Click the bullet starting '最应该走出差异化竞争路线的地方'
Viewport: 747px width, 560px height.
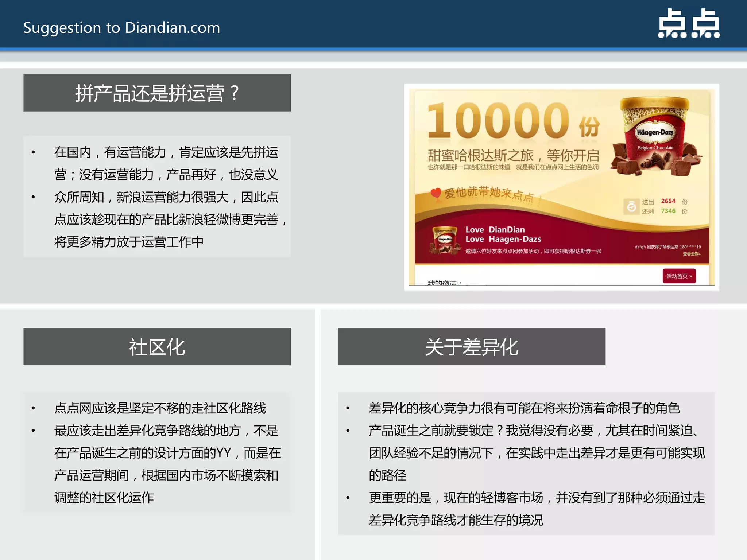pos(167,464)
